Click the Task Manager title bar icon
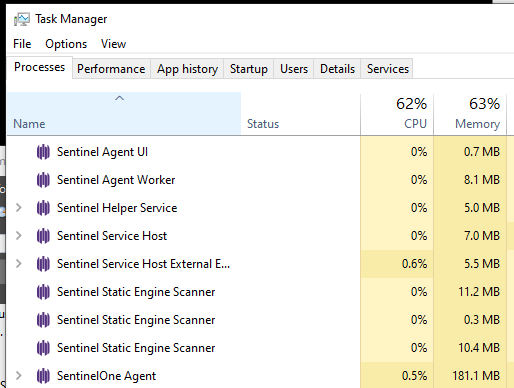Viewport: 514px width, 388px height. click(x=21, y=19)
